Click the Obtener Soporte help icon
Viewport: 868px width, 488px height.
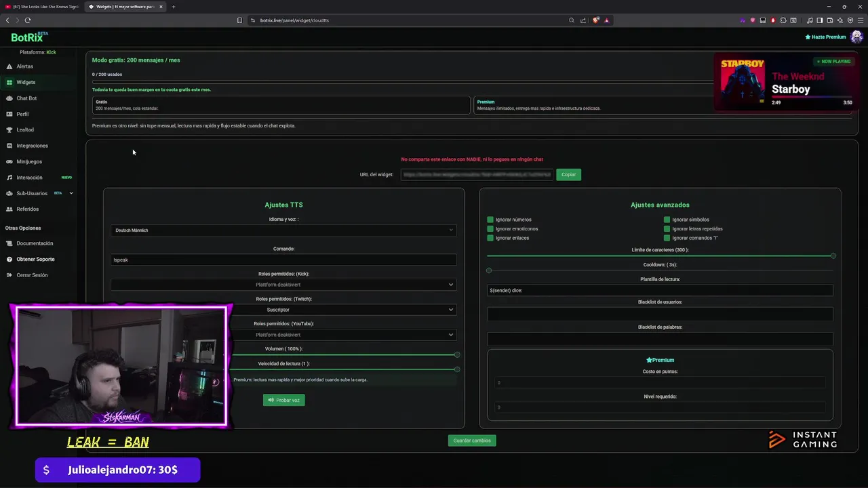coord(9,259)
